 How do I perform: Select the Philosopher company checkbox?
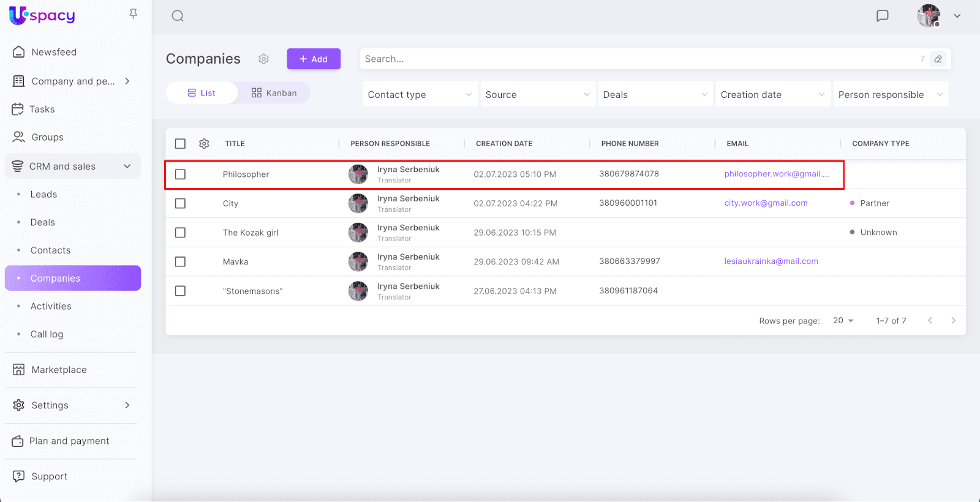tap(180, 174)
